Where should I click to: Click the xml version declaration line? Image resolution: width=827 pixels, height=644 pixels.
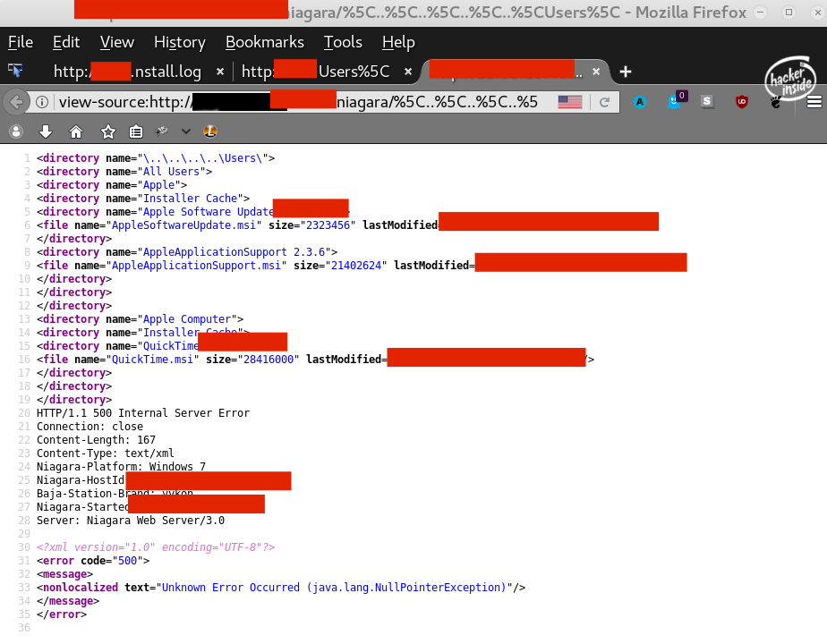tap(156, 547)
